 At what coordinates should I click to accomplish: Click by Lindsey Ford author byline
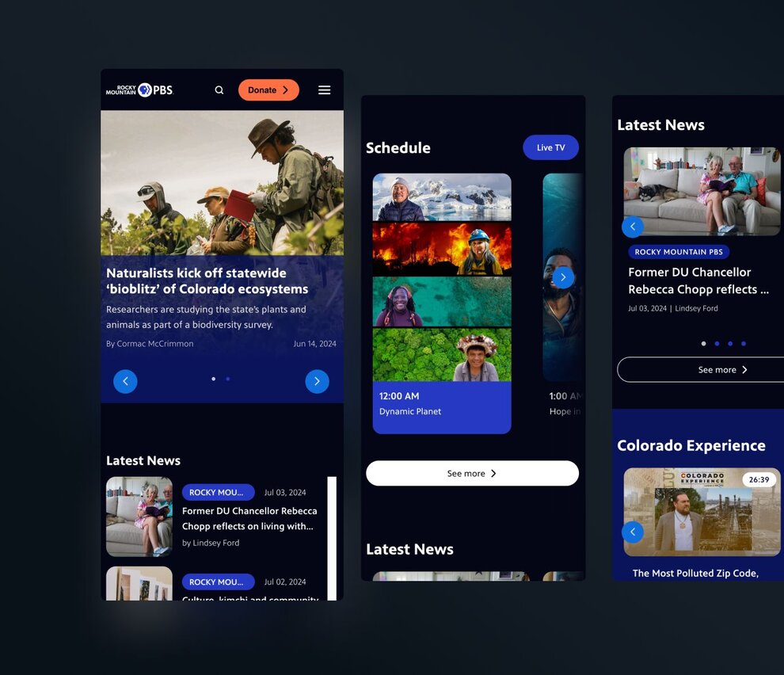click(211, 543)
